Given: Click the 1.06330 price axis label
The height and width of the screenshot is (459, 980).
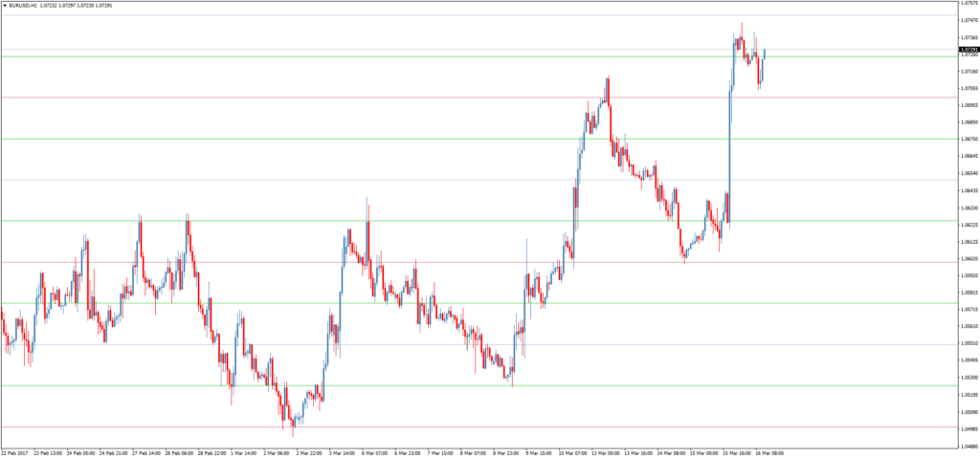Looking at the screenshot, I should [x=969, y=208].
